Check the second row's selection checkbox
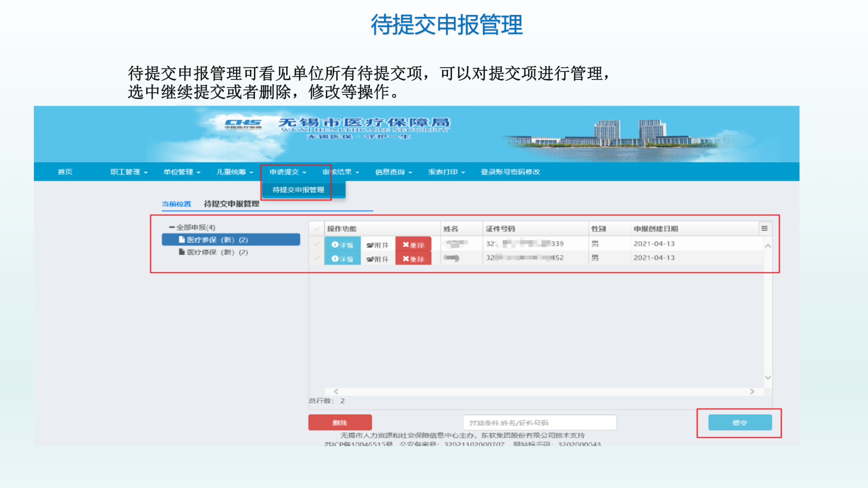Viewport: 868px width, 488px height. (316, 258)
